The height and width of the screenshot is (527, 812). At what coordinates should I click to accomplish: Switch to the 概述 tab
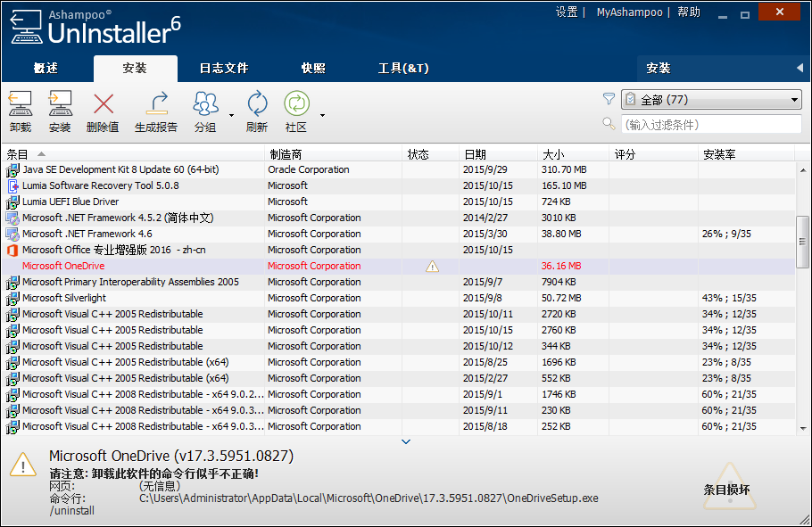tap(46, 69)
